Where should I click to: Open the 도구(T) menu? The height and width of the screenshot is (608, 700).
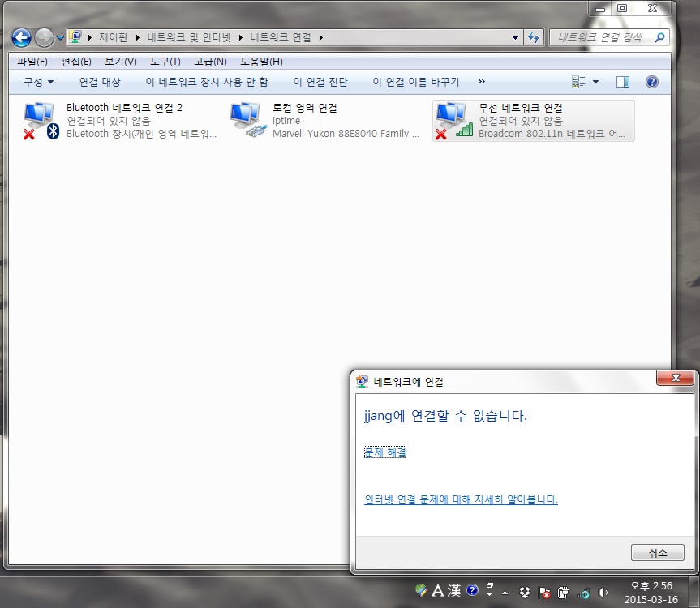165,62
